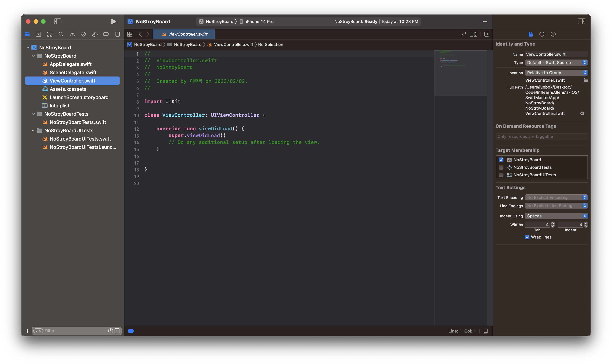Uncheck NoStroyBoard target membership
The image size is (612, 364).
point(501,160)
